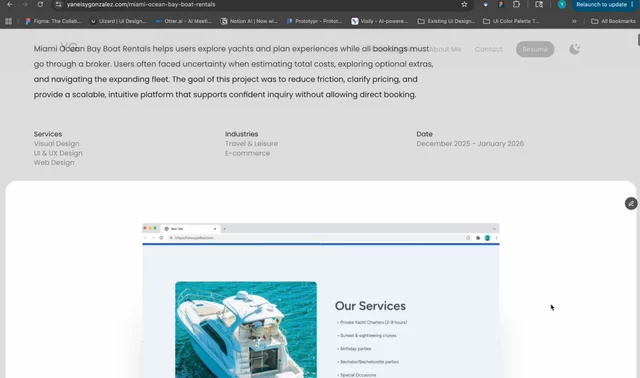The height and width of the screenshot is (378, 640).
Task: Expand the UI Color Palette bookmark folder
Action: tap(511, 21)
